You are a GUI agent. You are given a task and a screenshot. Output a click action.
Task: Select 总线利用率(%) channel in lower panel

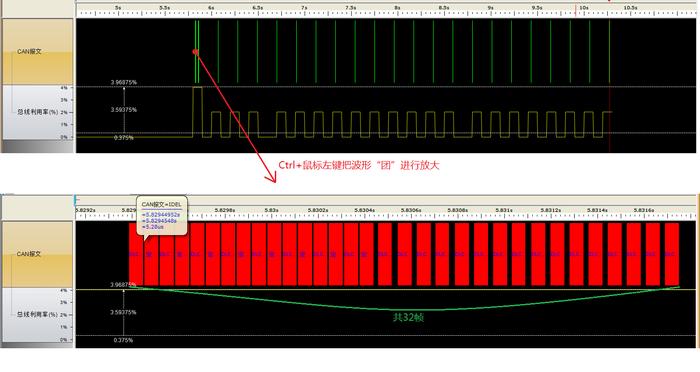click(38, 314)
